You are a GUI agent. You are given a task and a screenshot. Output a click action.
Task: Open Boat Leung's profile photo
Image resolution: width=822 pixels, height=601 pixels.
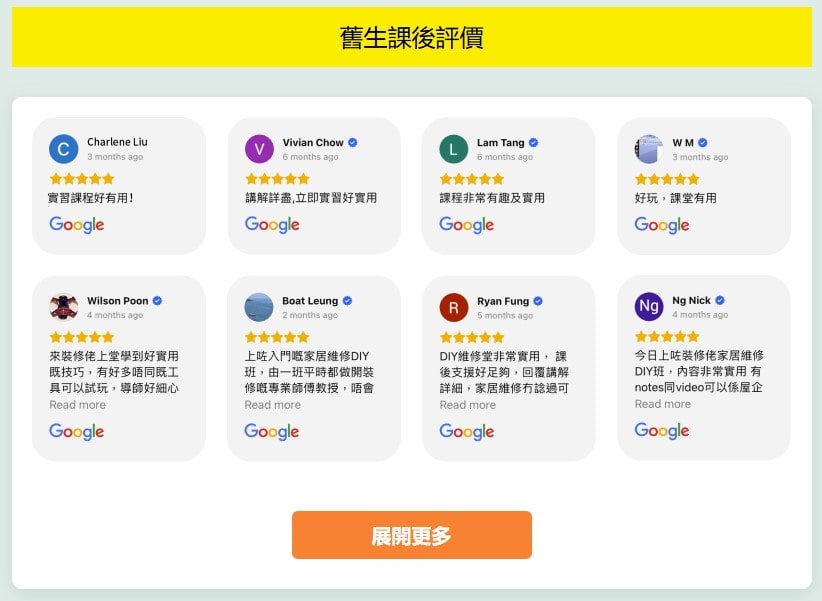click(259, 307)
